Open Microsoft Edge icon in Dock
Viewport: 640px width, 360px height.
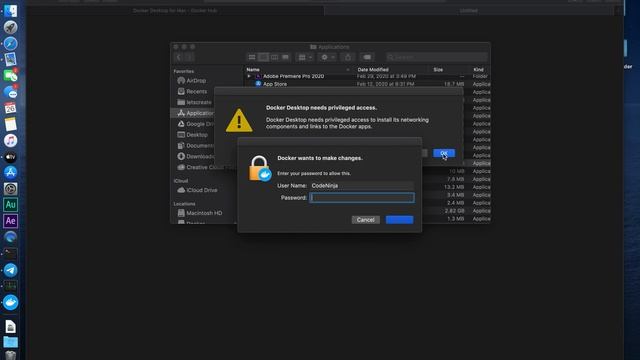[x=10, y=237]
